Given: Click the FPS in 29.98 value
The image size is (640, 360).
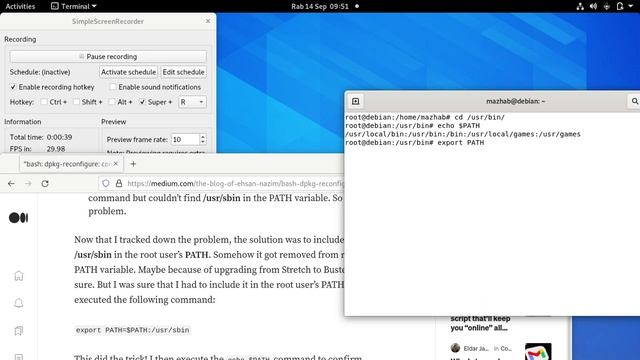Looking at the screenshot, I should click(x=56, y=149).
